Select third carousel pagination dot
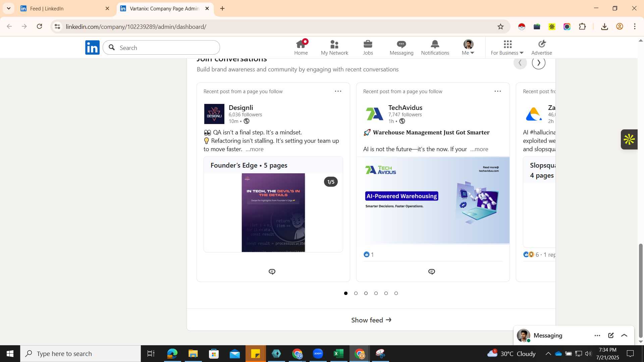The height and width of the screenshot is (362, 644). (x=366, y=293)
